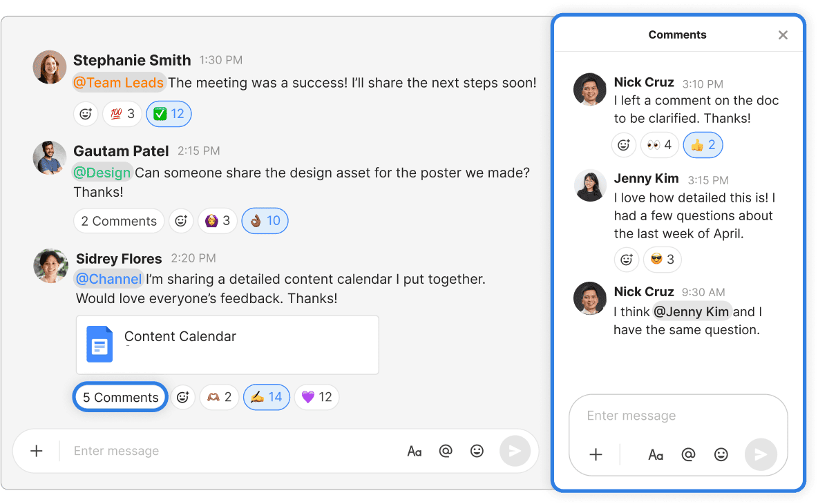
Task: Open the Content Calendar document attachment
Action: pyautogui.click(x=227, y=345)
